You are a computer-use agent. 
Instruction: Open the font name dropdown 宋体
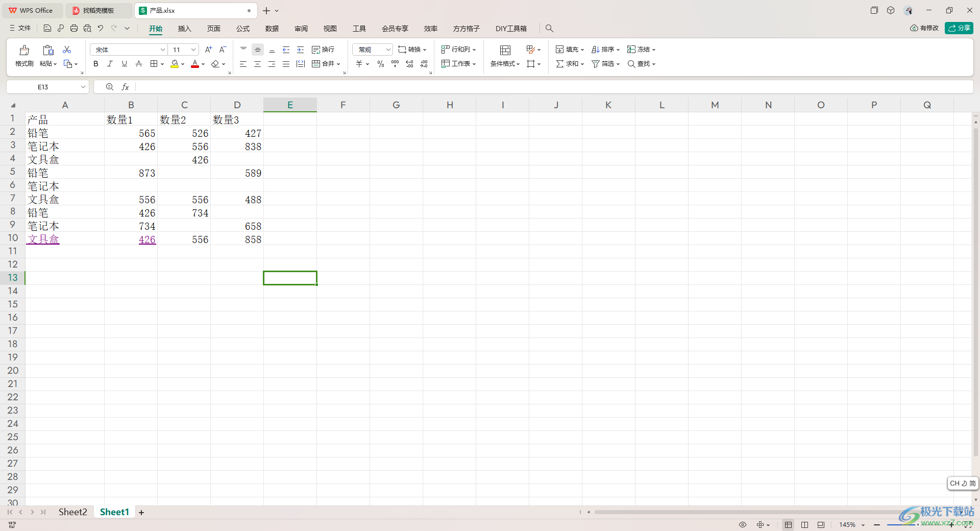163,50
